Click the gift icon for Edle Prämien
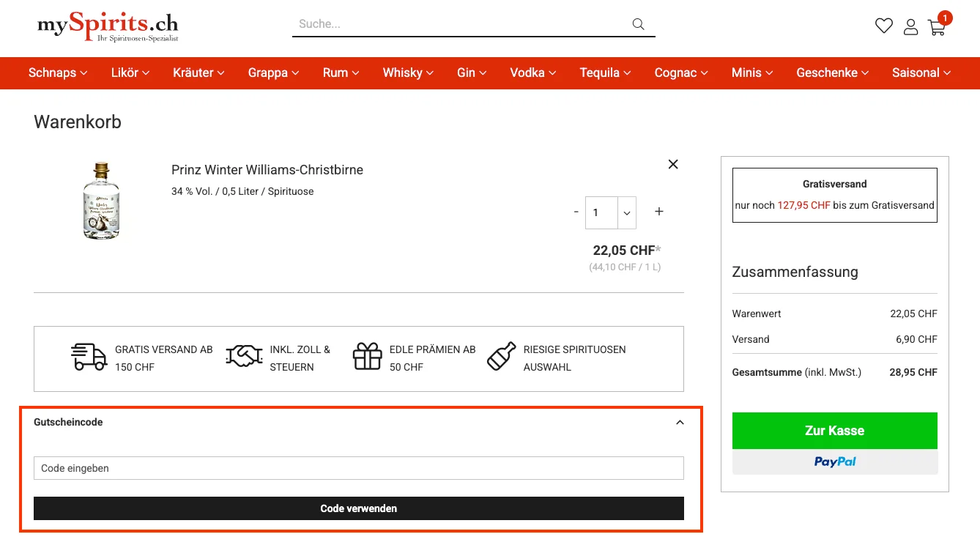Screen dimensions: 980x556 (367, 358)
